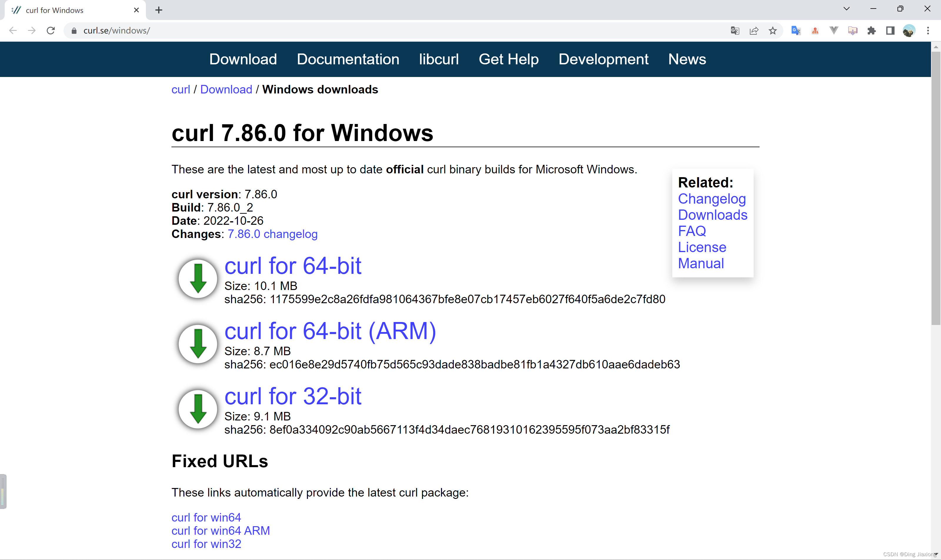
Task: Click the 'Size: 9.1 MB' text
Action: 258,417
